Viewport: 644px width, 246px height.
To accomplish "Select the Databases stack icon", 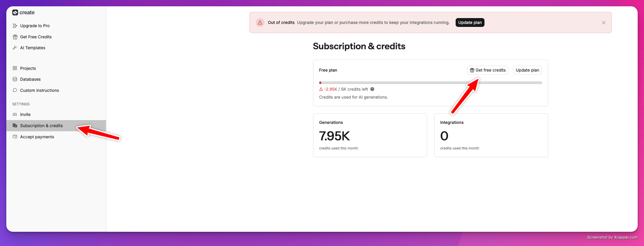I will point(15,79).
